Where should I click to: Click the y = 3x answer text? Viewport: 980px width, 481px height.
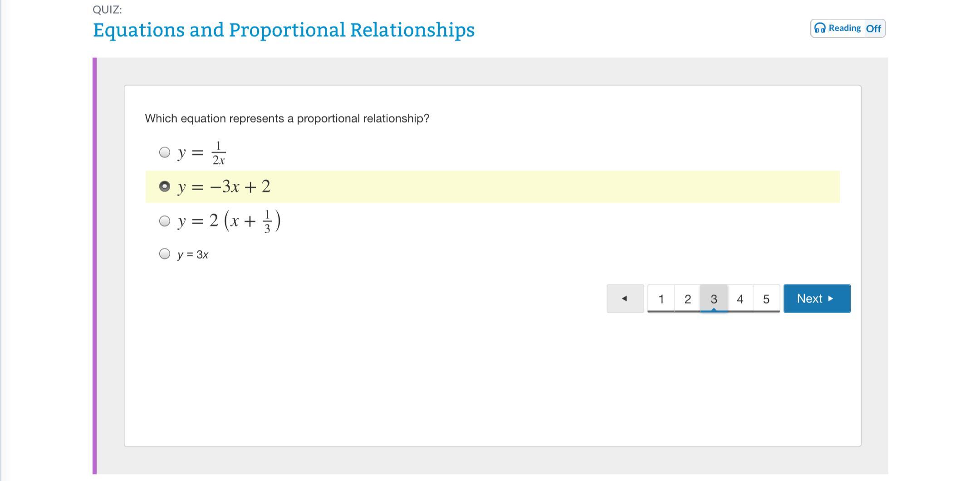click(193, 255)
